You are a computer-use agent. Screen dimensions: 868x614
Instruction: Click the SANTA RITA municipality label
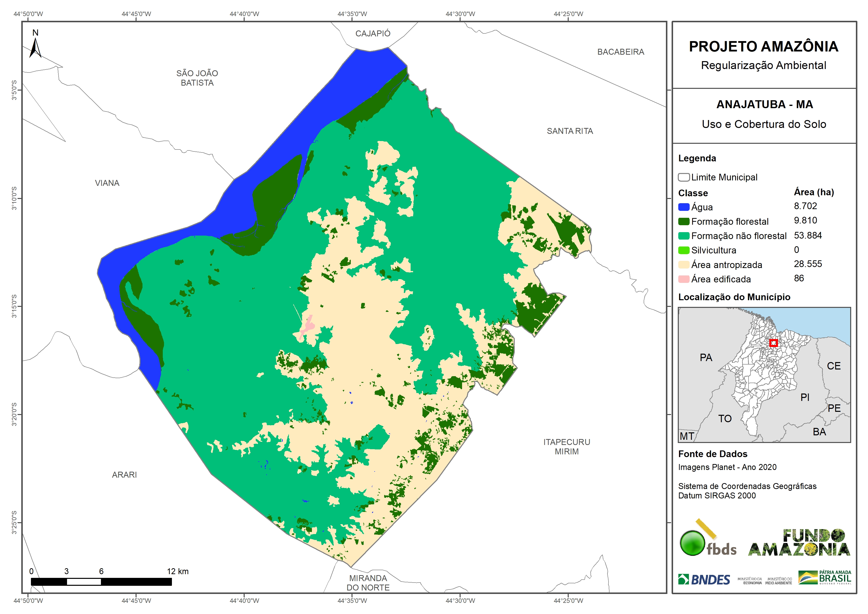point(570,131)
